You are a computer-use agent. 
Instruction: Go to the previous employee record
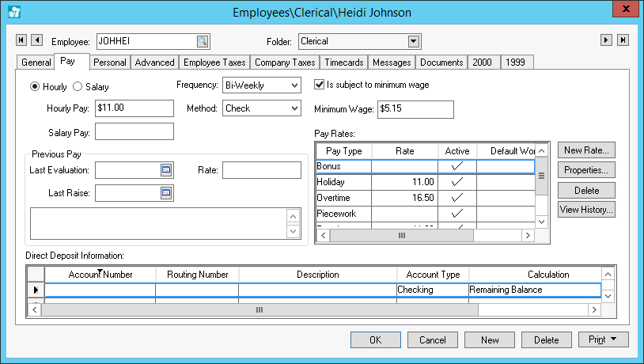[37, 40]
